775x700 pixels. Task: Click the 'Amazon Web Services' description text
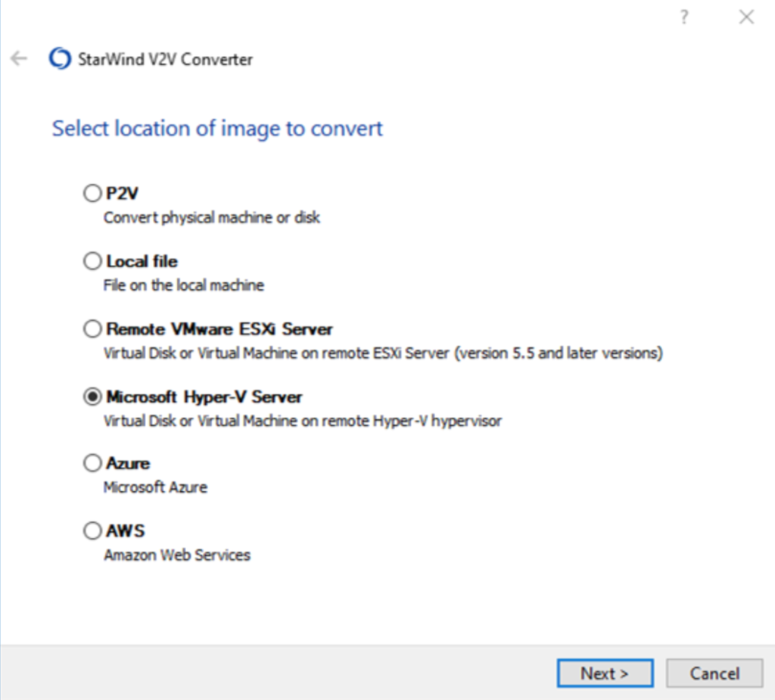point(177,555)
